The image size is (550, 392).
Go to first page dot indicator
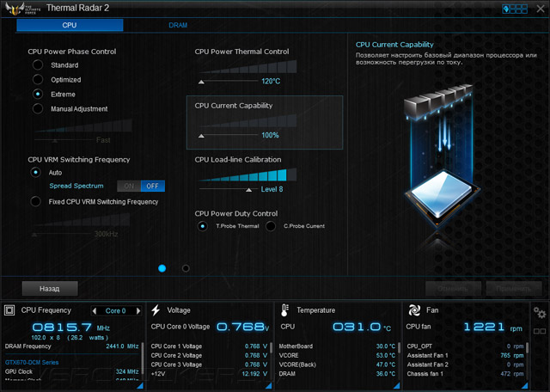[162, 268]
